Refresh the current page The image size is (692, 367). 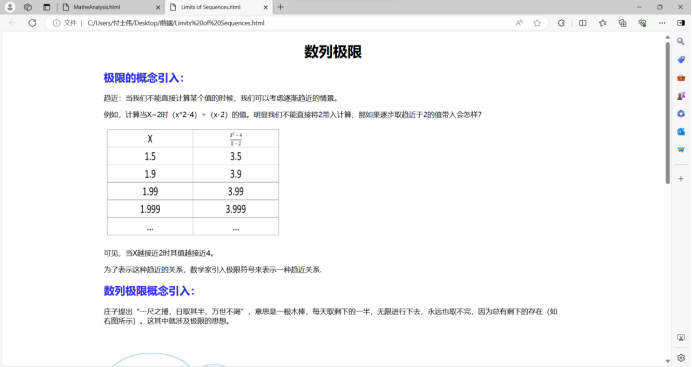32,23
